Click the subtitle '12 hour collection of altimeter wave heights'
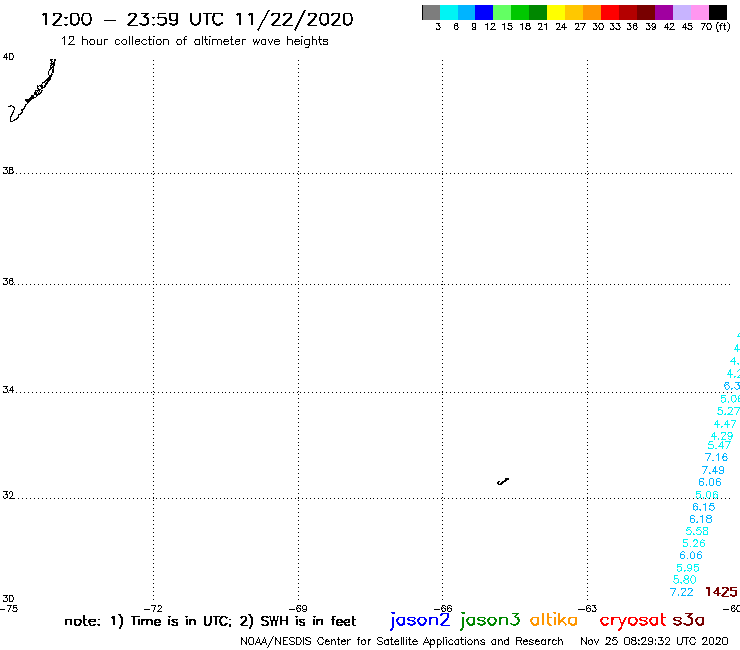The width and height of the screenshot is (740, 650). point(194,41)
